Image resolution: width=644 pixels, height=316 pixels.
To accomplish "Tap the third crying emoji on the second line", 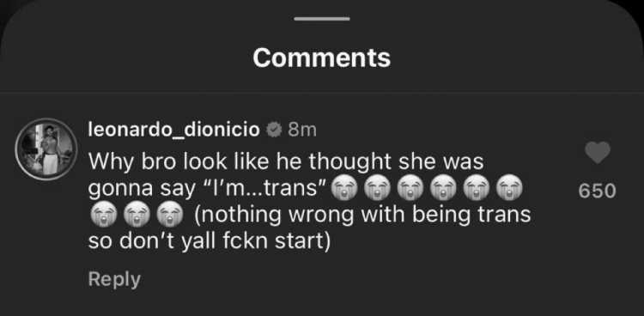I will (410, 189).
